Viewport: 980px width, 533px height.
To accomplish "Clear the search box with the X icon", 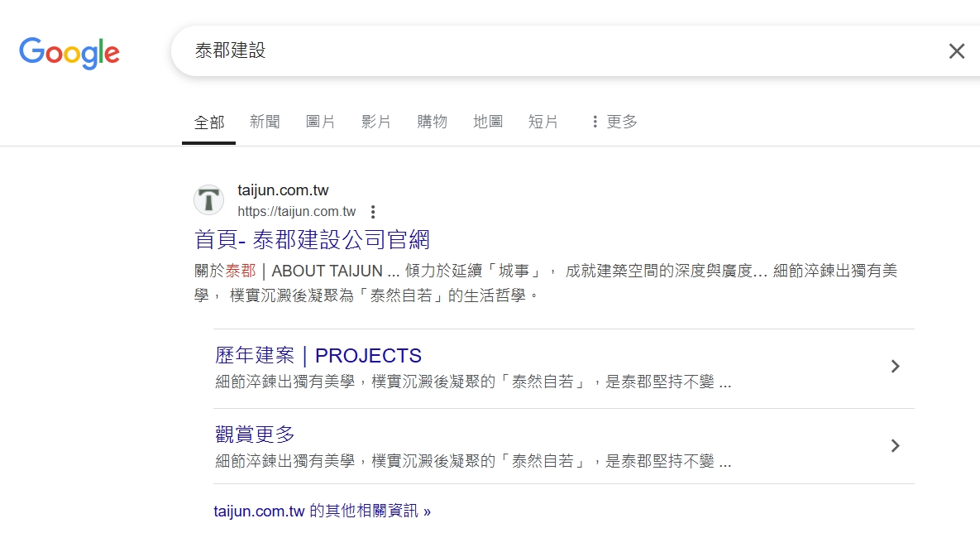I will click(956, 51).
